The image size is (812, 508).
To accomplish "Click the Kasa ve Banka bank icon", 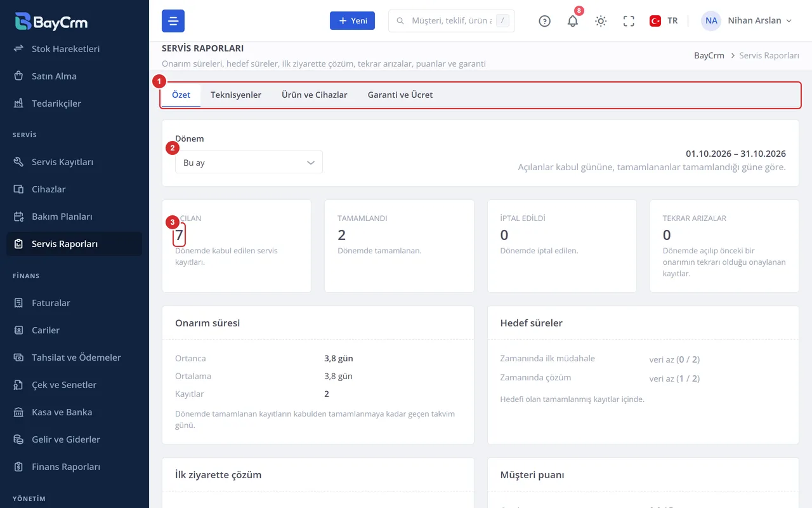I will [19, 412].
